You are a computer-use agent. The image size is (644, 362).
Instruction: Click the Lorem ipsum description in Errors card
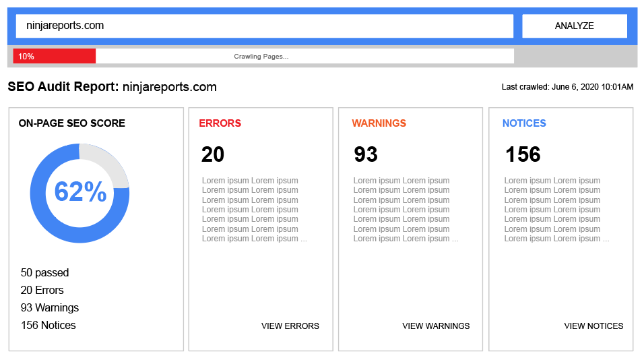pos(254,210)
